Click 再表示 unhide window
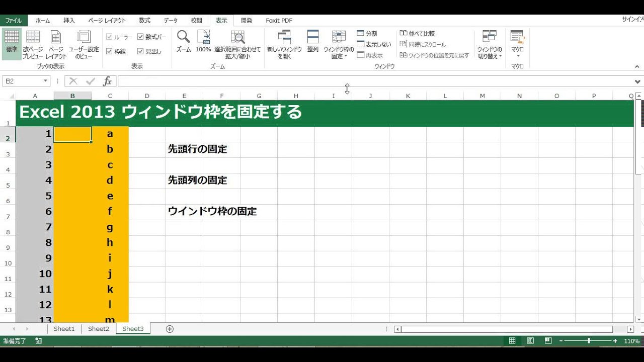Screen dimensions: 644x362 point(370,55)
